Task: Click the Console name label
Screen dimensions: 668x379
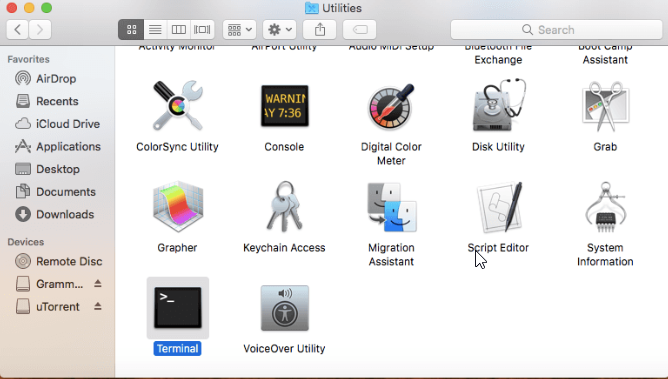Action: [284, 146]
